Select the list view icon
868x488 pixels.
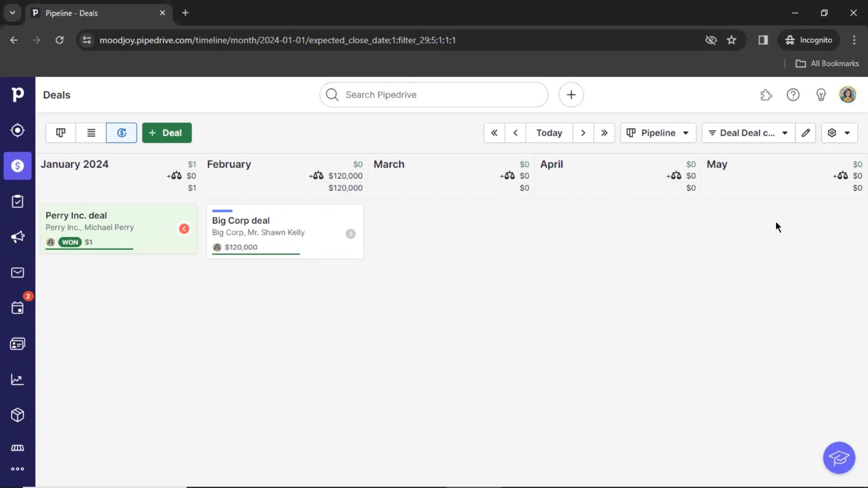pos(91,133)
